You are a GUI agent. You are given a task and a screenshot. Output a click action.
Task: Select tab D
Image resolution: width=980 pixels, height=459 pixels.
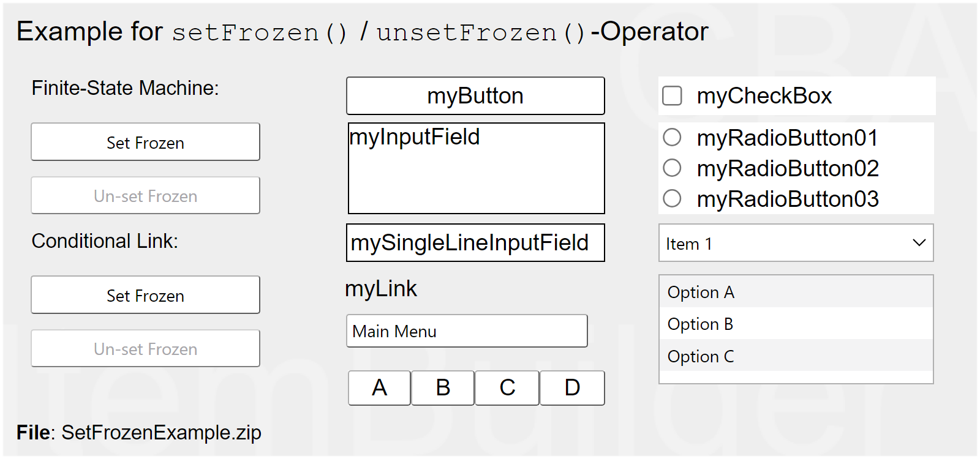point(572,387)
